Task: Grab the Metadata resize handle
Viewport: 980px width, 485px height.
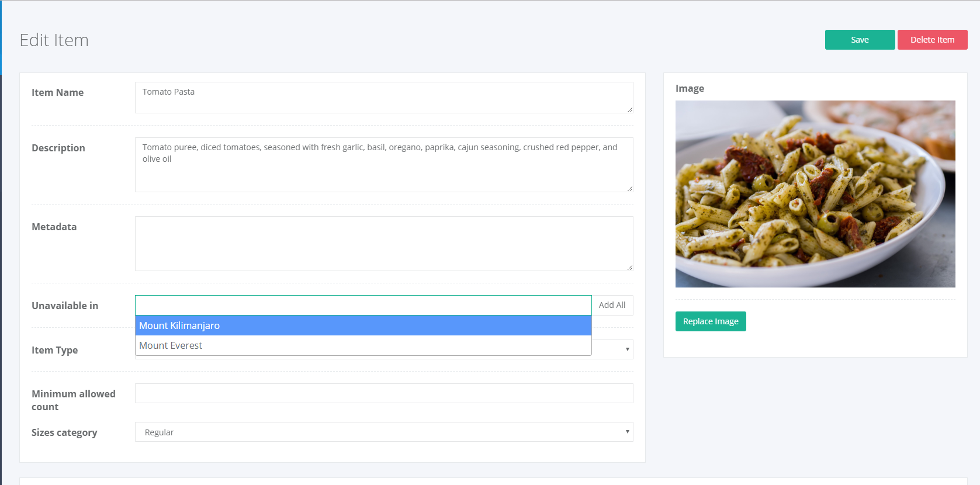Action: point(629,267)
